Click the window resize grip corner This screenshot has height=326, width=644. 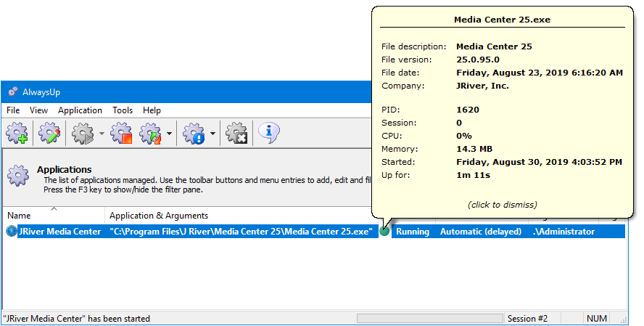(624, 320)
